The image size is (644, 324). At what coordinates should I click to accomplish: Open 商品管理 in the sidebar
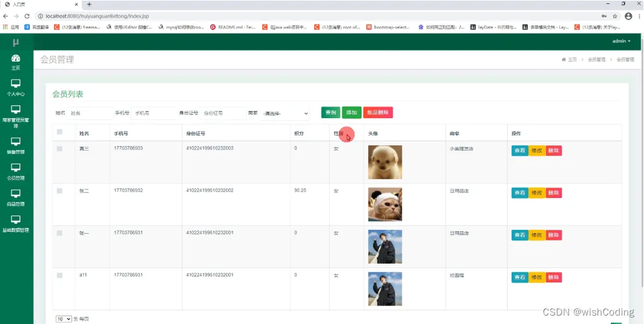[16, 197]
